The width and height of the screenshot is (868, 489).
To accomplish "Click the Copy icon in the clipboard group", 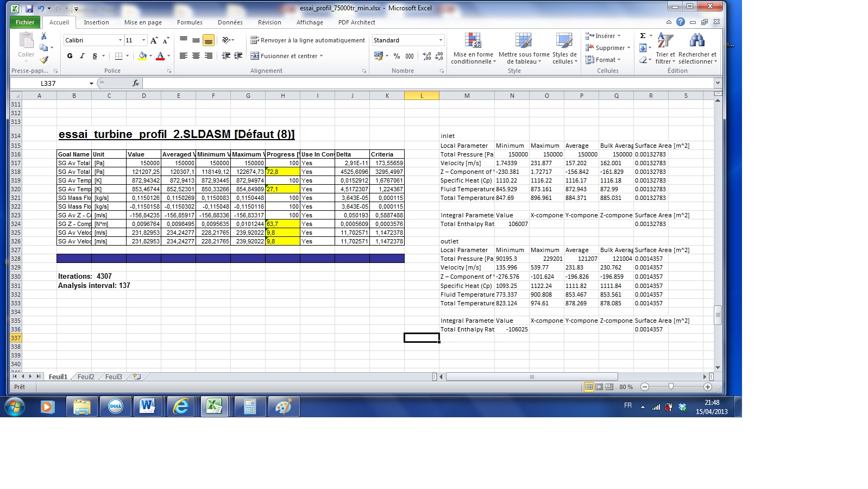I will (44, 48).
